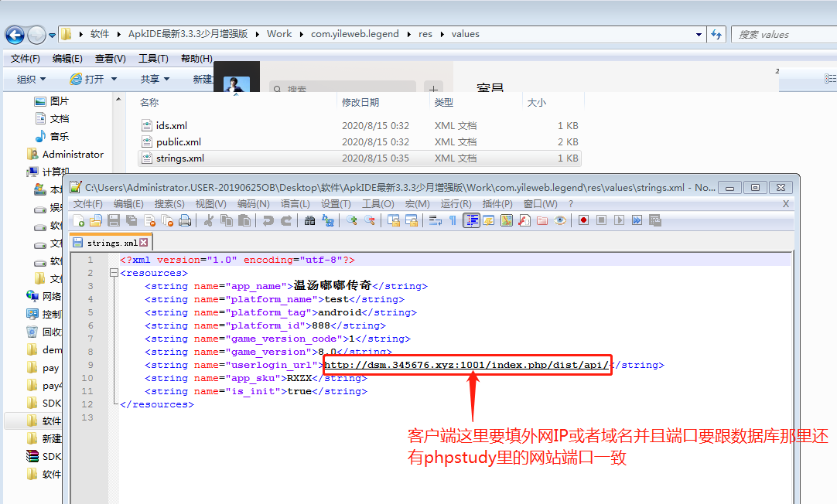Toggle the word wrap toolbar button
Screen dimensions: 837x504
tap(436, 220)
